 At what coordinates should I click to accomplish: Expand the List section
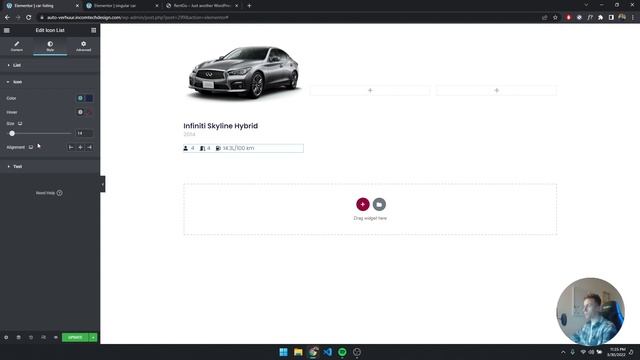50,65
